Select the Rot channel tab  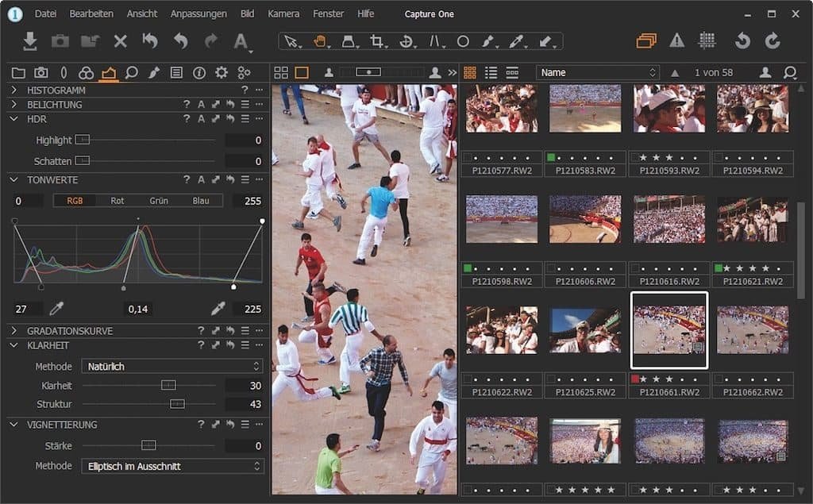tap(118, 201)
